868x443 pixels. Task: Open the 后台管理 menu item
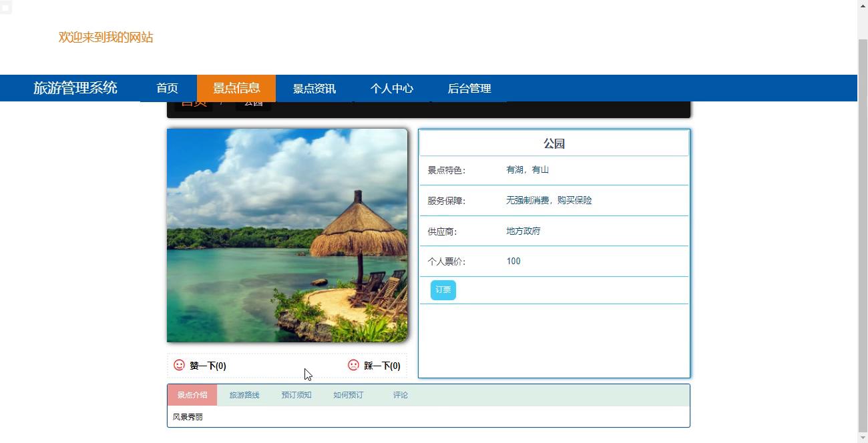(x=469, y=88)
